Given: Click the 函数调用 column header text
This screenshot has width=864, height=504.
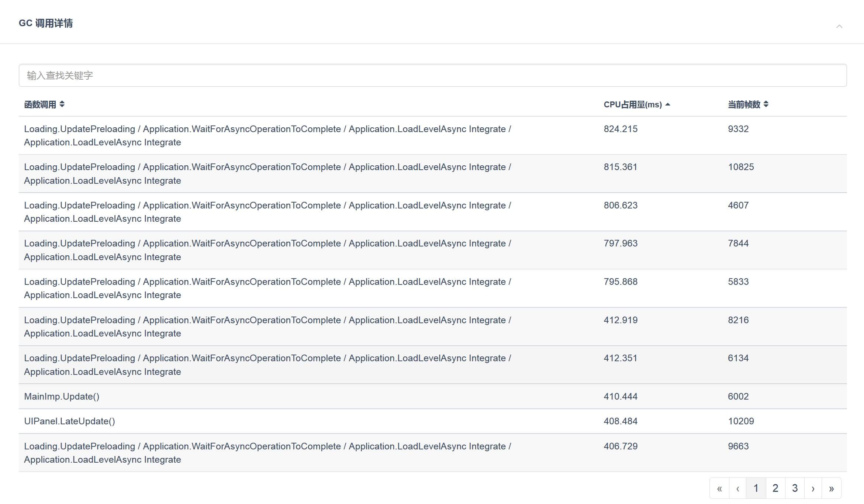Looking at the screenshot, I should [40, 105].
